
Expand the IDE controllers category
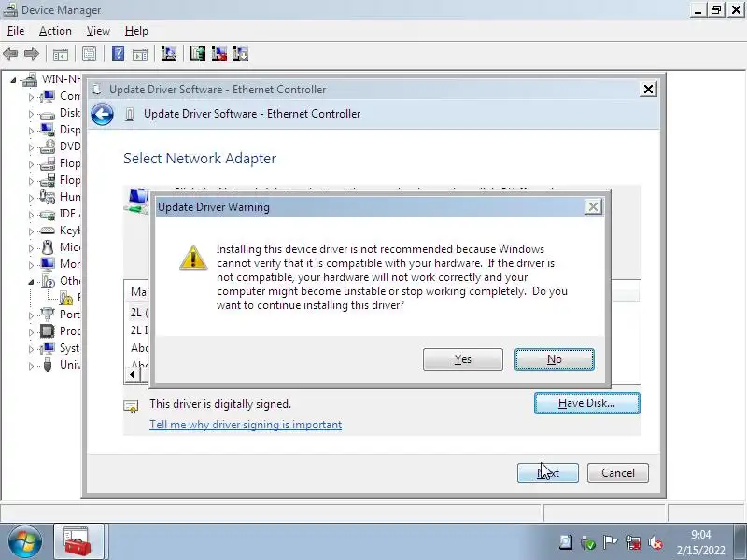pyautogui.click(x=32, y=215)
